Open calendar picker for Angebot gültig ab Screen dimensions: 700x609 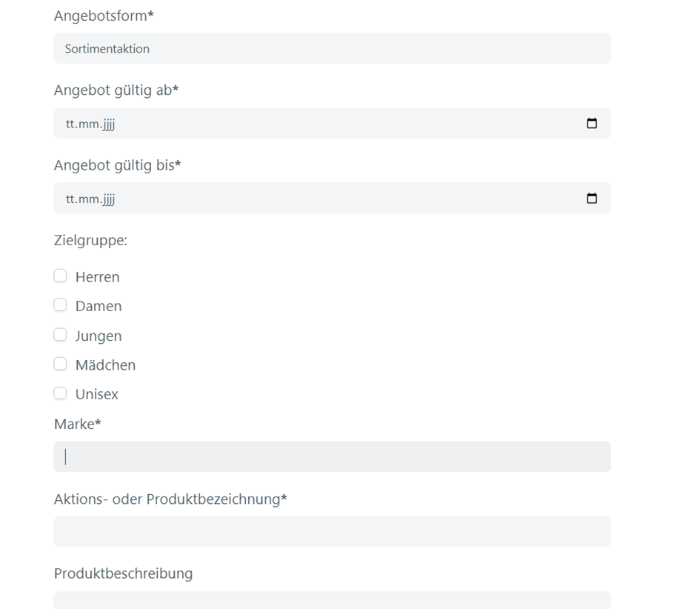(x=591, y=124)
